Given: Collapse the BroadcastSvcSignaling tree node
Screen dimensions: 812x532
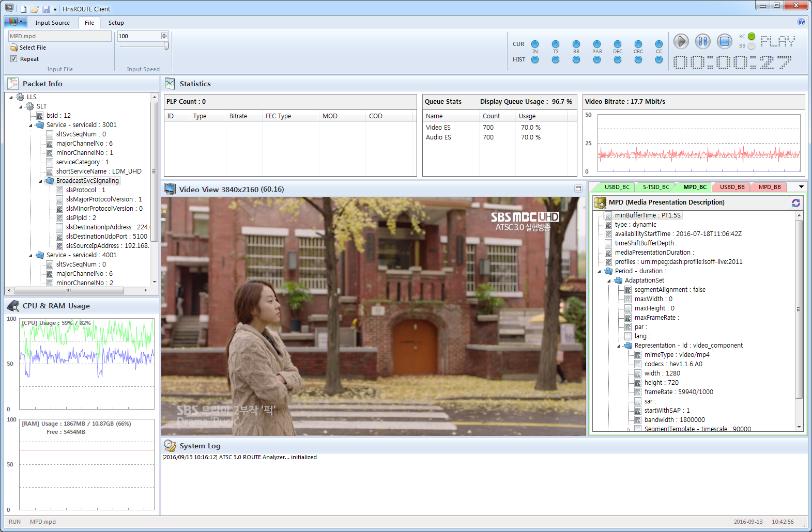Looking at the screenshot, I should tap(41, 181).
